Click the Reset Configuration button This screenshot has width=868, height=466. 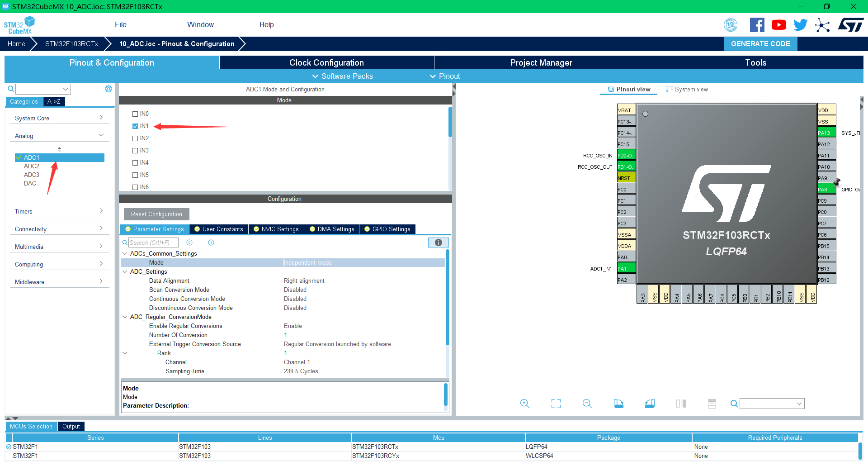[x=156, y=214]
